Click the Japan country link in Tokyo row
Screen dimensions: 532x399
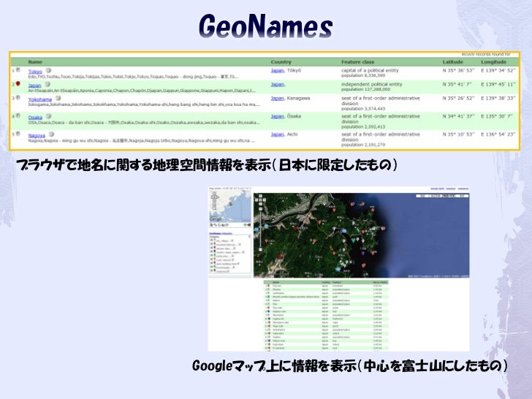coord(277,70)
